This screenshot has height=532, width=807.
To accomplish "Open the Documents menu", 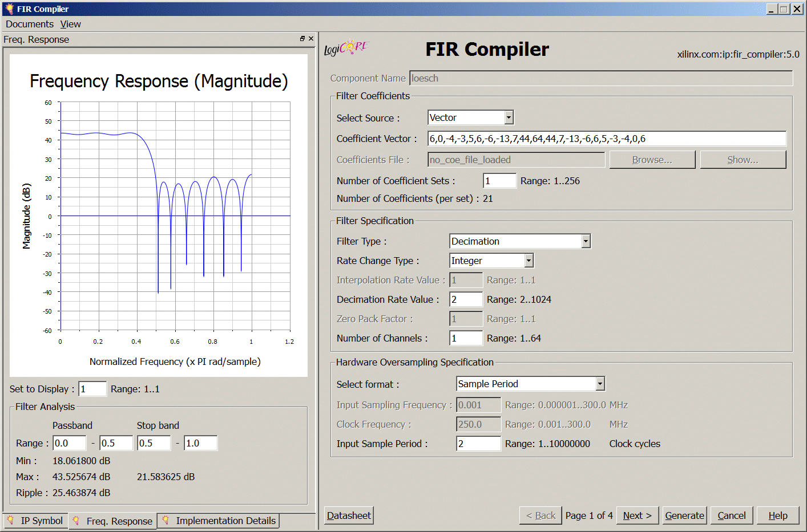I will (x=30, y=24).
